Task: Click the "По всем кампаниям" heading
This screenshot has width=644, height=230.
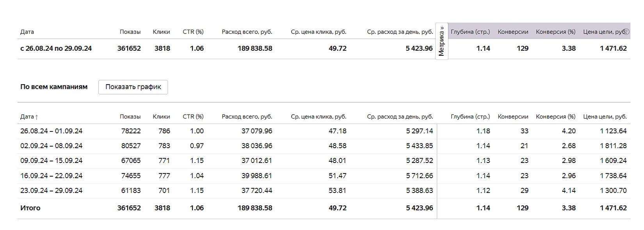Action: pos(54,87)
